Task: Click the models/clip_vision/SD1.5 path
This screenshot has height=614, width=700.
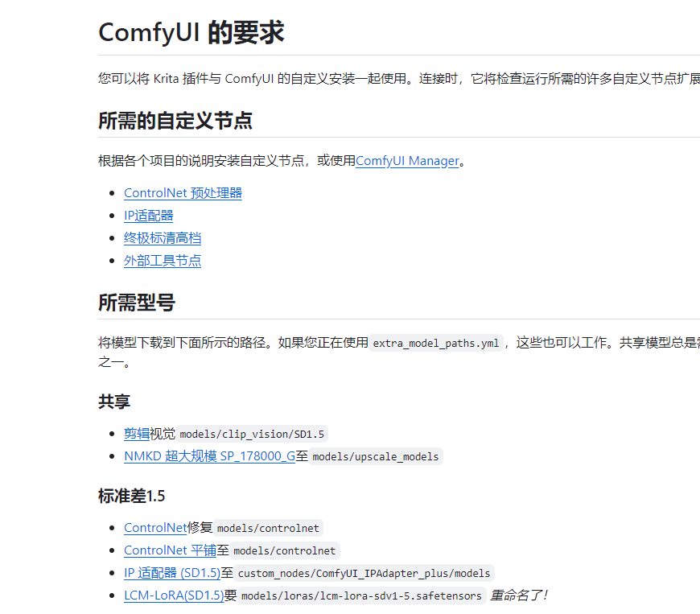Action: coord(252,434)
